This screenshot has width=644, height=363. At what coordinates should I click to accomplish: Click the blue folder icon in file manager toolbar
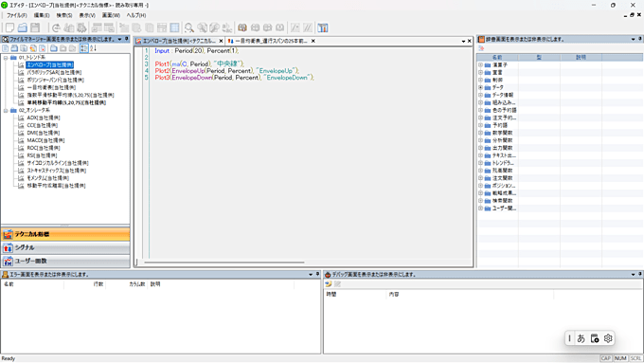(x=54, y=48)
